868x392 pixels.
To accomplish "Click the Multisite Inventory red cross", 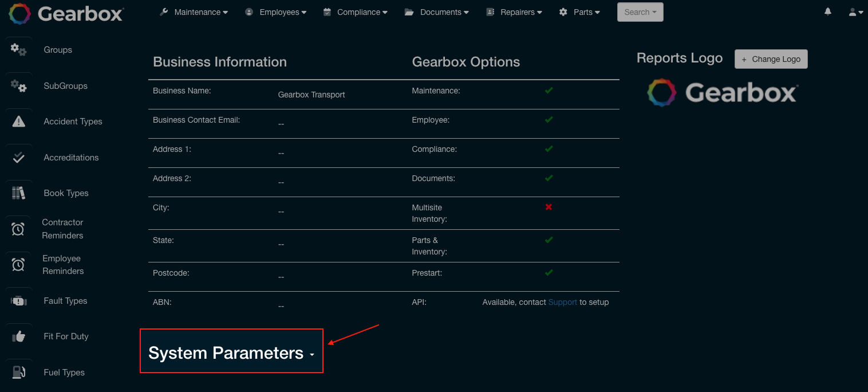I will tap(549, 207).
